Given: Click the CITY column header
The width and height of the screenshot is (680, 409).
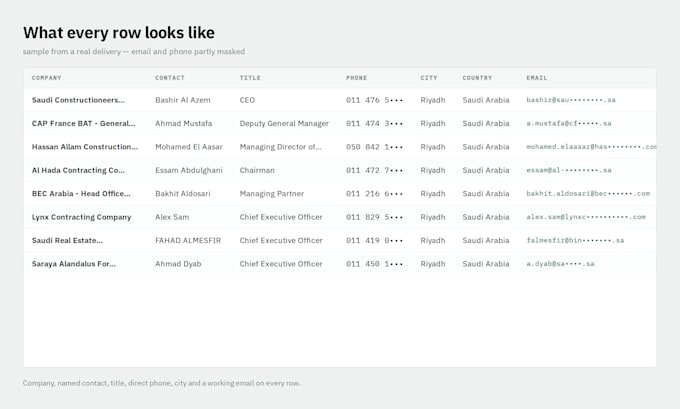Looking at the screenshot, I should (429, 78).
